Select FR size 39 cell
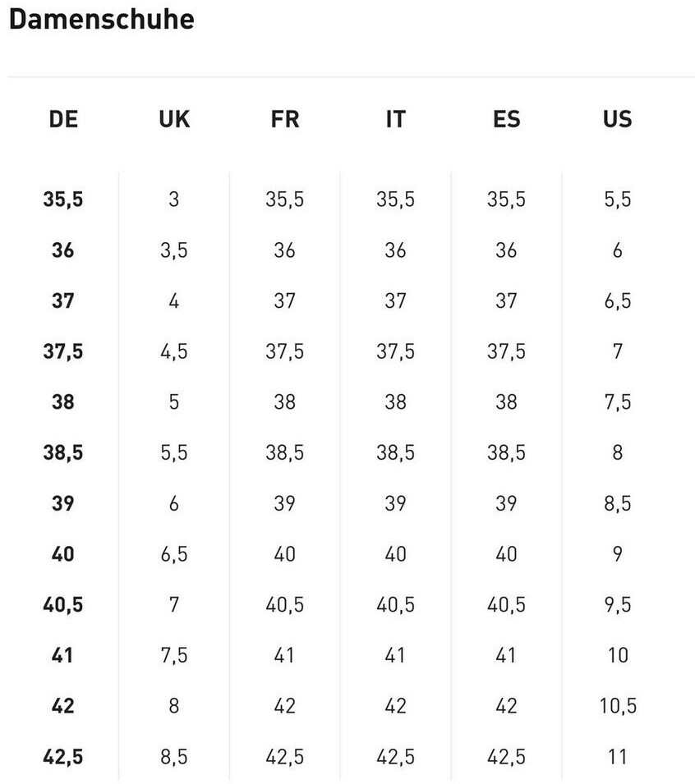Image resolution: width=695 pixels, height=784 pixels. click(x=284, y=503)
